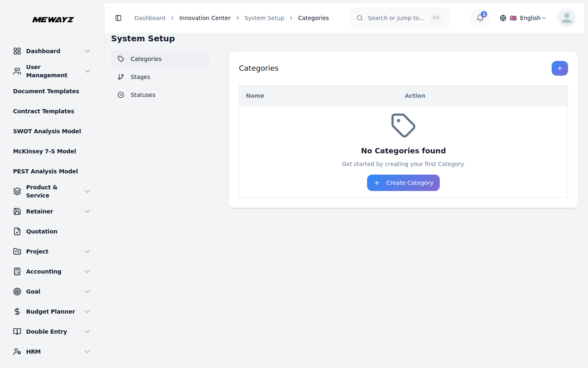The image size is (588, 368).
Task: Click the Quotation sidebar icon
Action: pos(17,231)
